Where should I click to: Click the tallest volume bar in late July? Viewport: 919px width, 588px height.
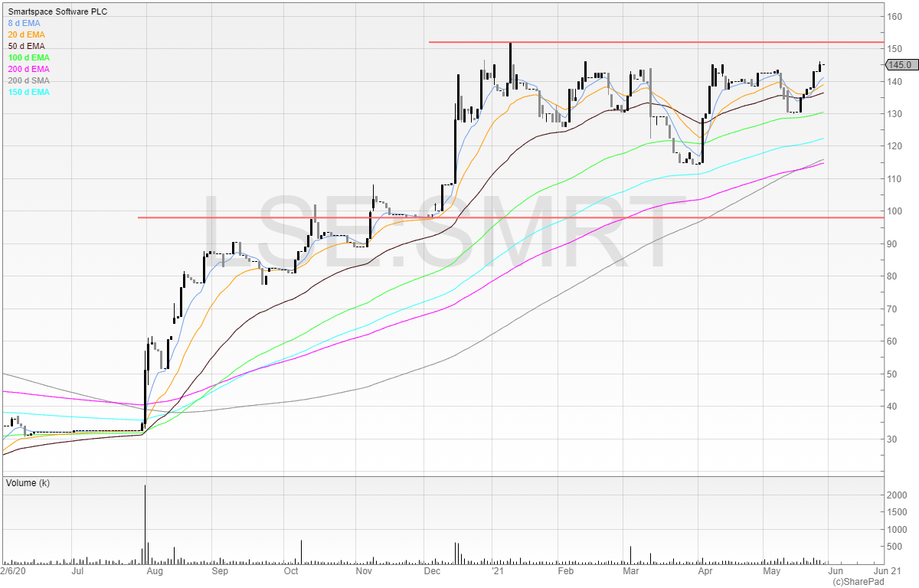(x=145, y=525)
